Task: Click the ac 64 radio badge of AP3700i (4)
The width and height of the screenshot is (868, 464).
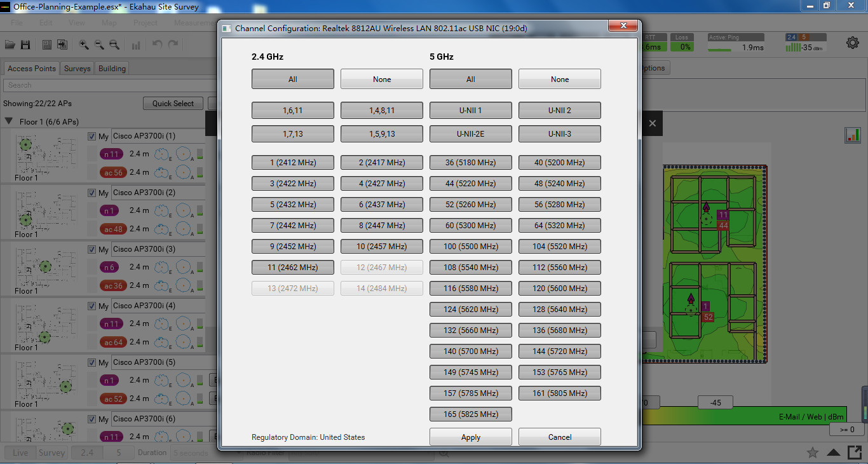Action: [112, 342]
